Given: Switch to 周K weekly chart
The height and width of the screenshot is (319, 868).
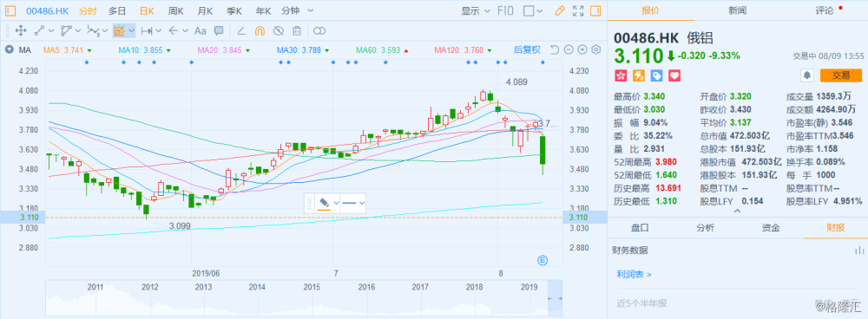Looking at the screenshot, I should coord(175,10).
